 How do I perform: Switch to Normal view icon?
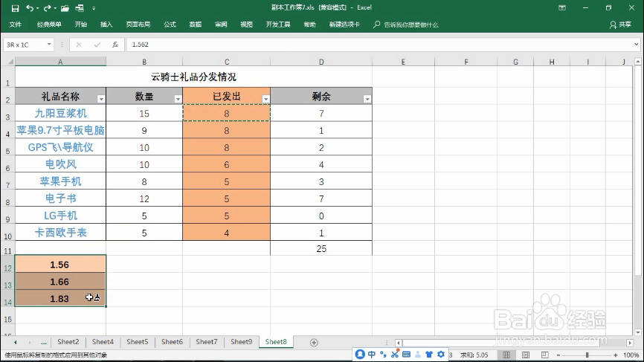(x=506, y=355)
